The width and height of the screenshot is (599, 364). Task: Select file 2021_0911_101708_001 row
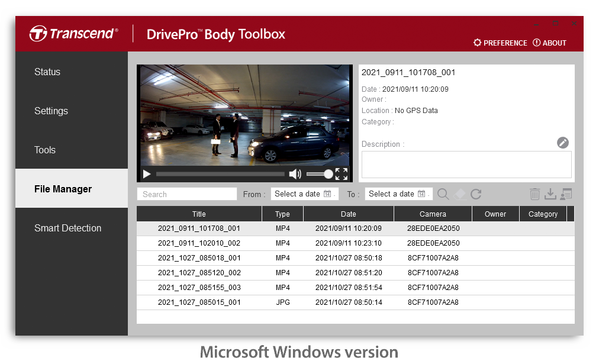356,228
